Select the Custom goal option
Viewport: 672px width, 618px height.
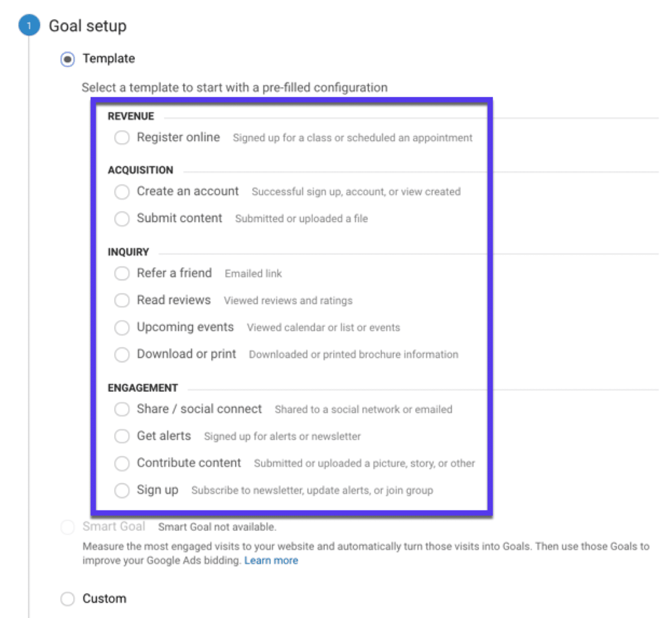click(x=67, y=598)
